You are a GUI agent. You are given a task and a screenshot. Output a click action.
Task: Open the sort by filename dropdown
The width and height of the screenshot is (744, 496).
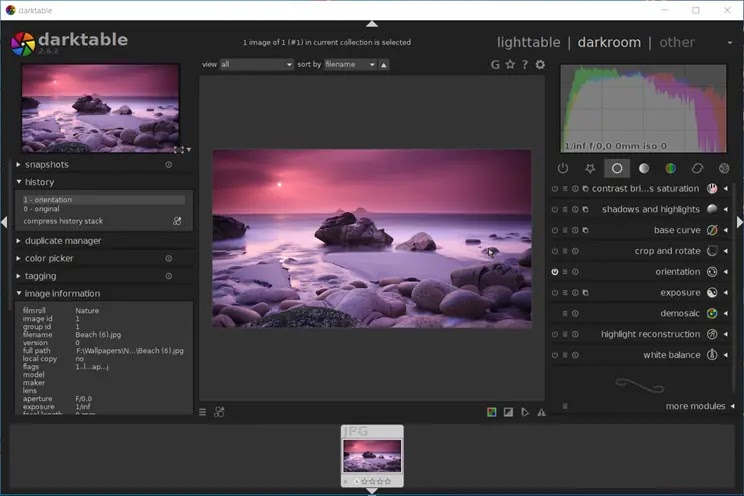click(350, 65)
